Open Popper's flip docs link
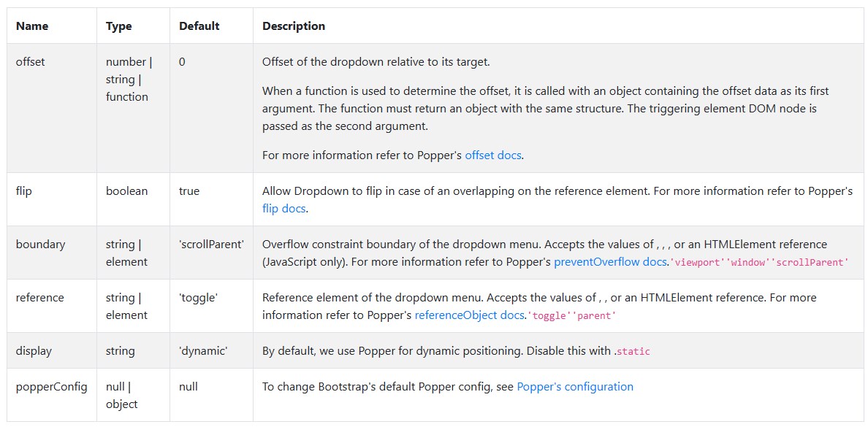 pos(283,209)
